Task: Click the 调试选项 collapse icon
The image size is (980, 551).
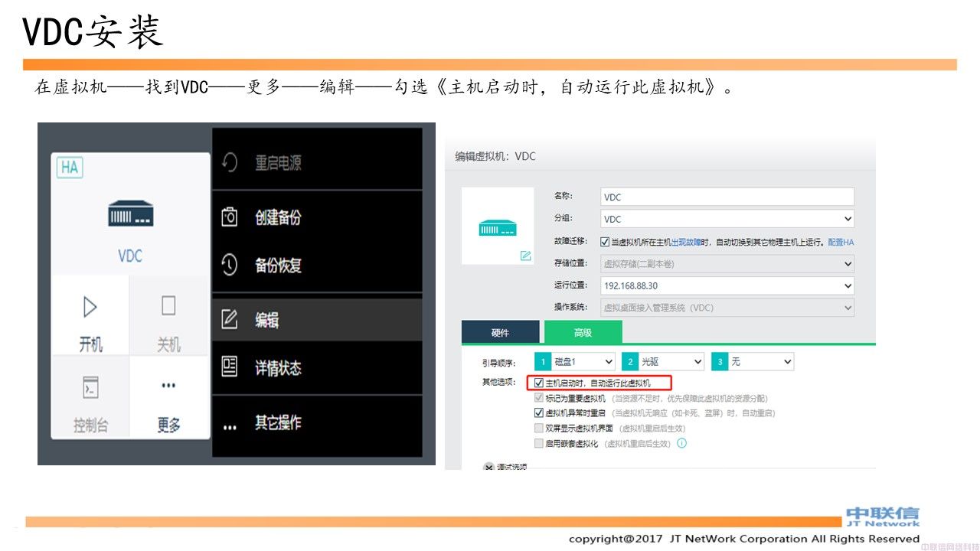Action: (x=488, y=466)
